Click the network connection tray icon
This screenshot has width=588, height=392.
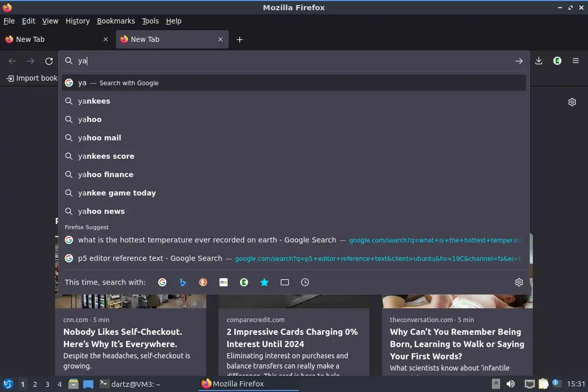click(x=529, y=384)
